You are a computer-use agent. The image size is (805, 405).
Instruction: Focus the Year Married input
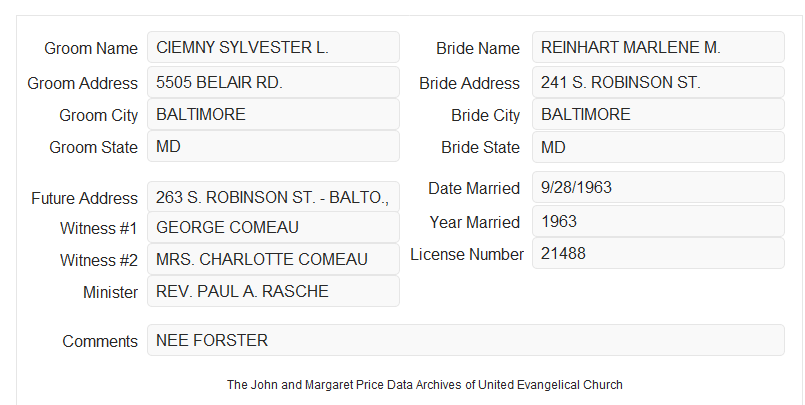(658, 221)
